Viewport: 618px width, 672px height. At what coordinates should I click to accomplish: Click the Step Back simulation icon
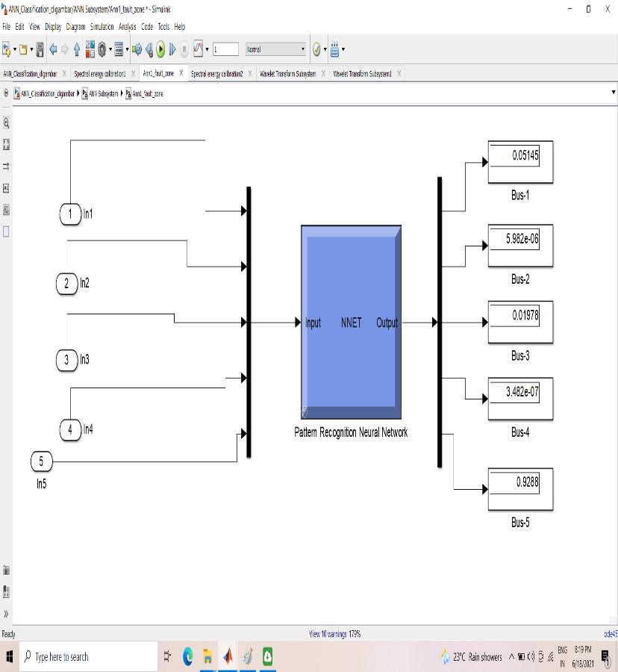pyautogui.click(x=149, y=50)
